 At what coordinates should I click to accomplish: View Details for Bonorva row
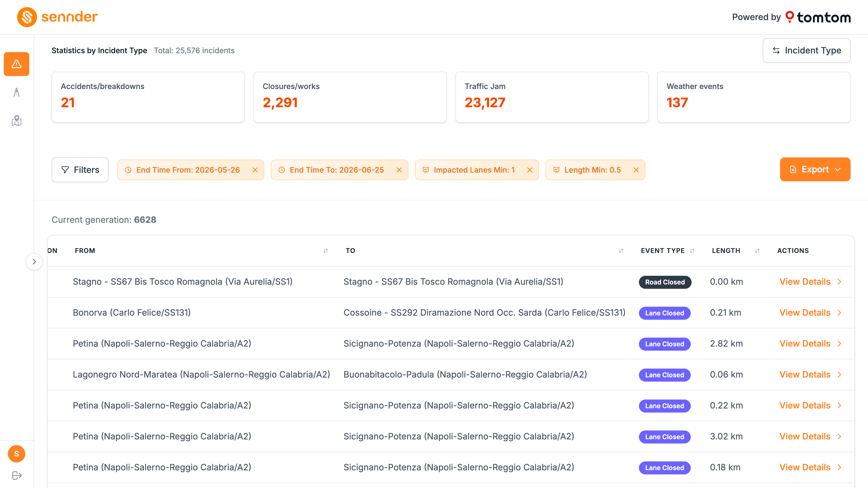click(x=810, y=313)
